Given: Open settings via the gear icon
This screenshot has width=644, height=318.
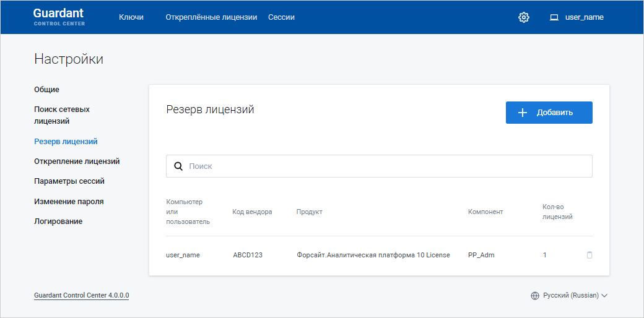Looking at the screenshot, I should pyautogui.click(x=524, y=17).
